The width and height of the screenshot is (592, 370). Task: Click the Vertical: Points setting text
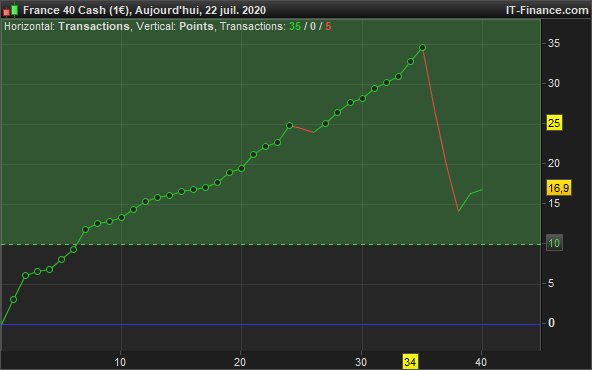click(x=174, y=26)
